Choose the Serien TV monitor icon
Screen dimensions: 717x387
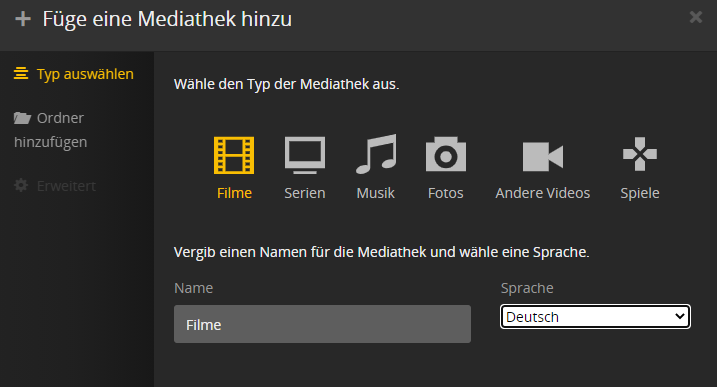[x=305, y=155]
